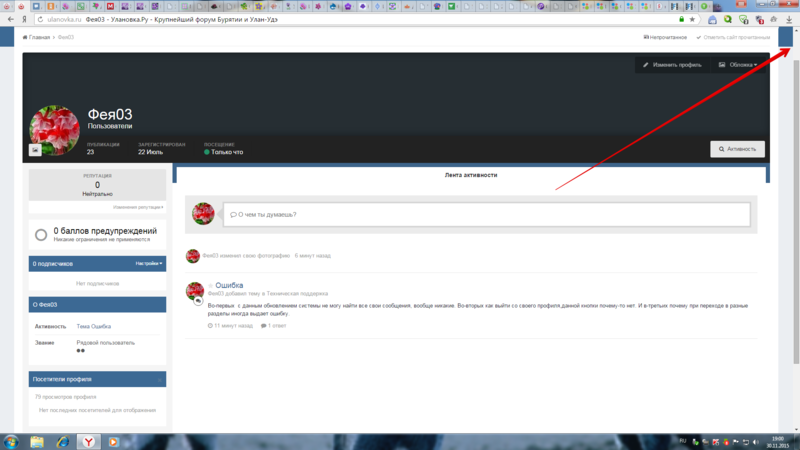Open the browser tab with red 'M' favicon
Viewport: 800px width, 450px height.
point(110,6)
